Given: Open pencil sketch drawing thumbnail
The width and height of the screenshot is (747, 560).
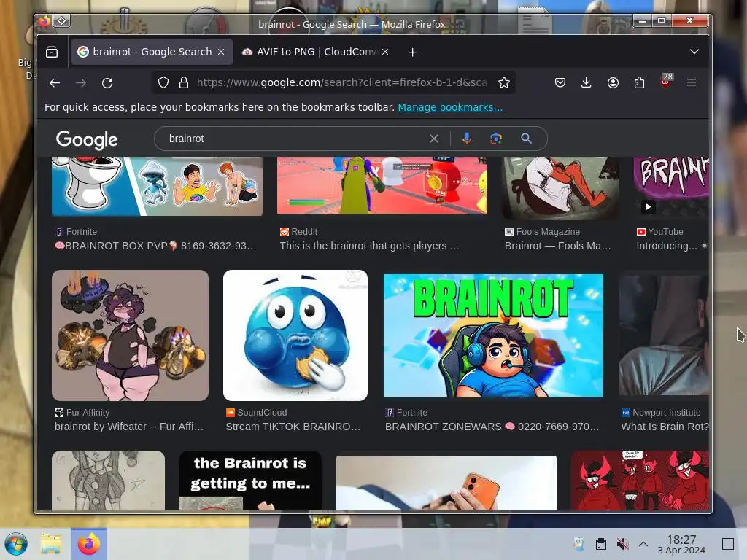Looking at the screenshot, I should click(x=108, y=481).
